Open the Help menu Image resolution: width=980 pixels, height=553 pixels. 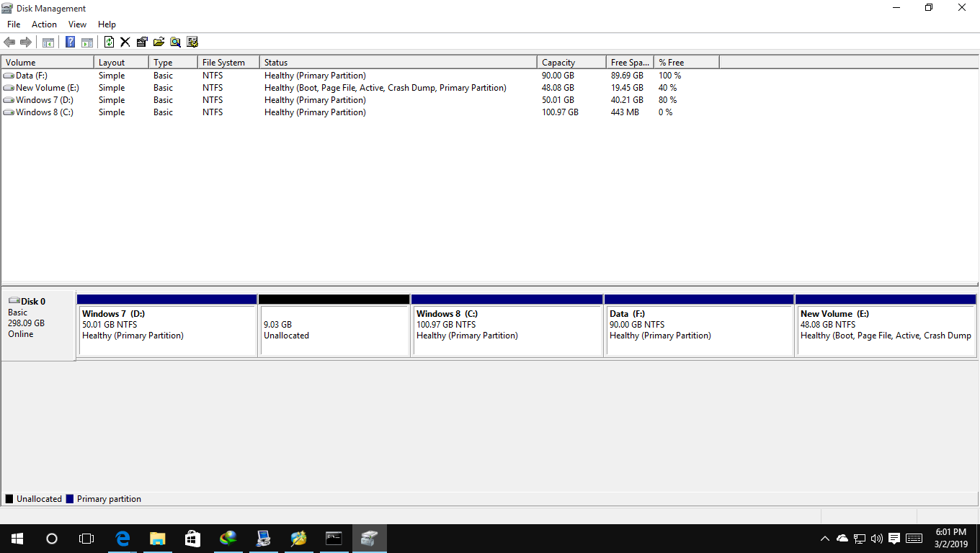(107, 24)
